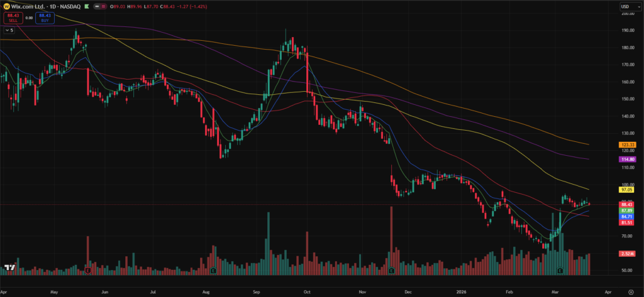Select the orange 123.33 price label

(628, 145)
